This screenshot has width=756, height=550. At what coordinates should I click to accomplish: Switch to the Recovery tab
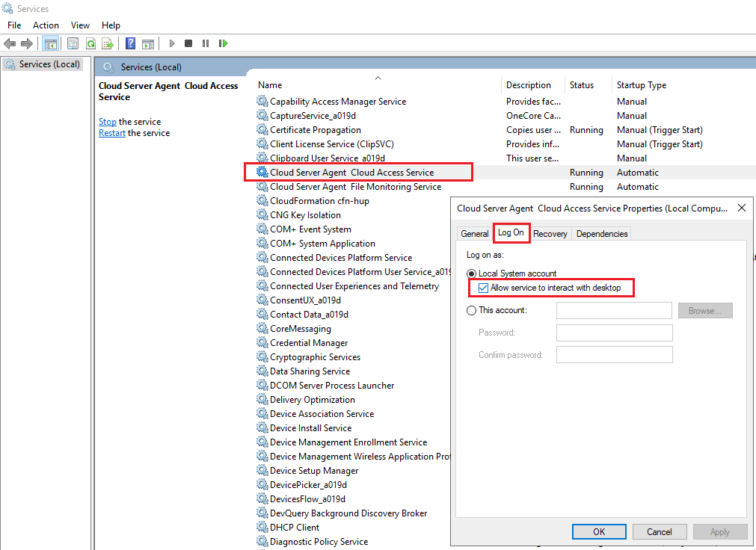(550, 234)
